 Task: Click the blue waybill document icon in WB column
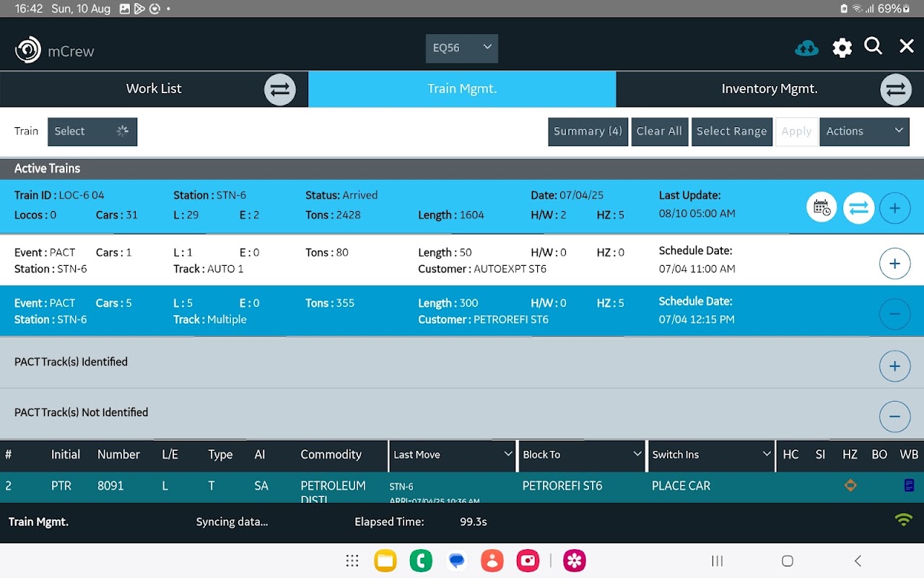[x=909, y=486]
